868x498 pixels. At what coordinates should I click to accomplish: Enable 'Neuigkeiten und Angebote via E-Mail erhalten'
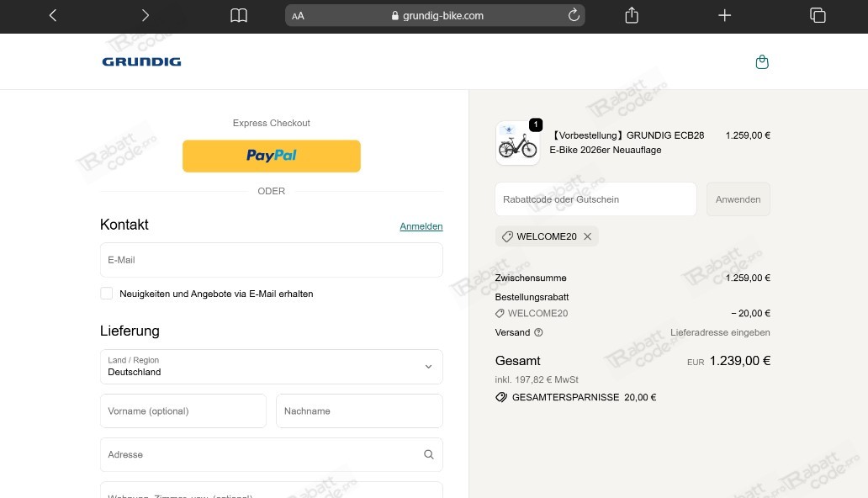click(x=107, y=293)
